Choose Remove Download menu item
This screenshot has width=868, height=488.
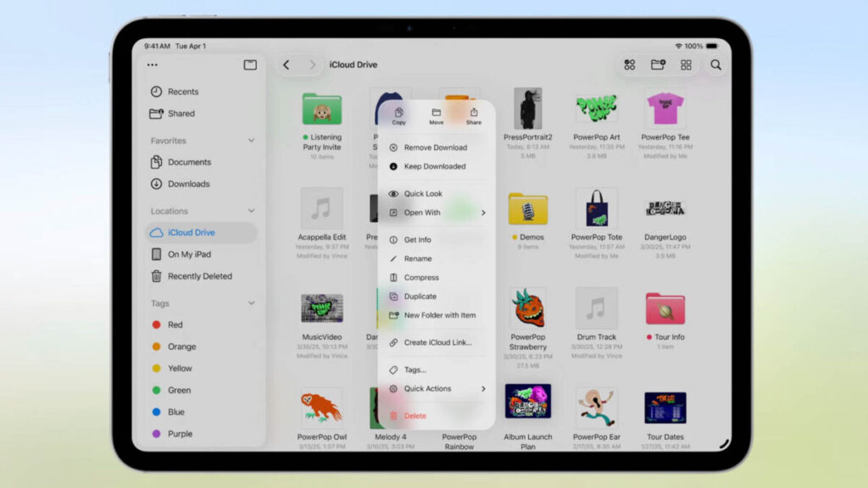point(437,147)
